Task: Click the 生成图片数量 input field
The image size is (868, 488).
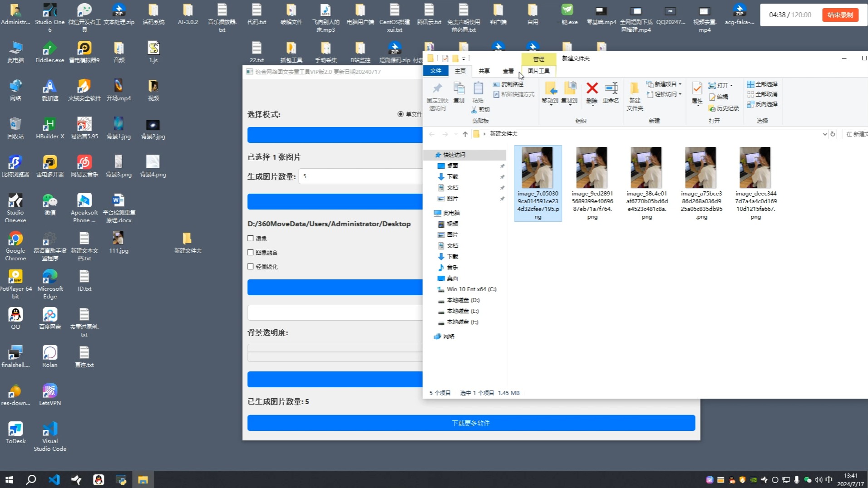Action: [361, 176]
